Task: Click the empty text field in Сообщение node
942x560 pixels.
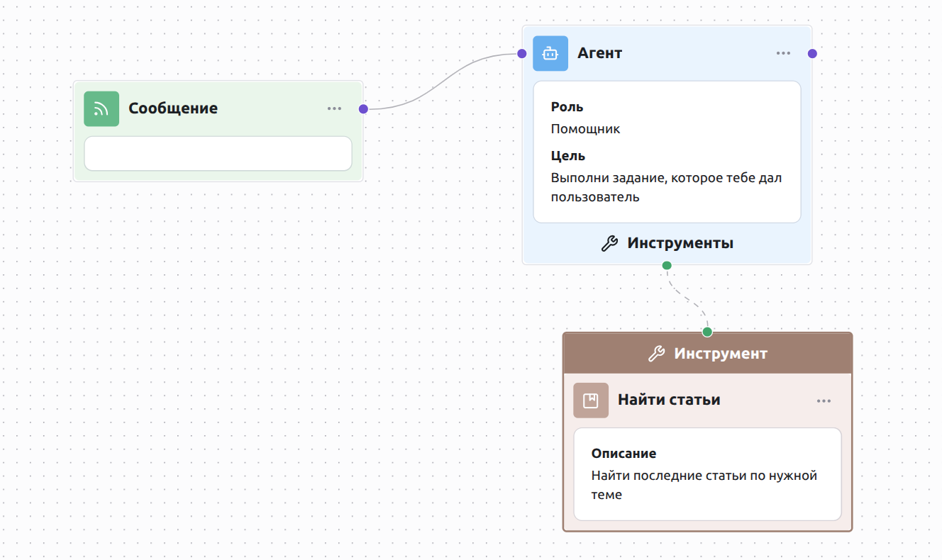Action: click(218, 154)
